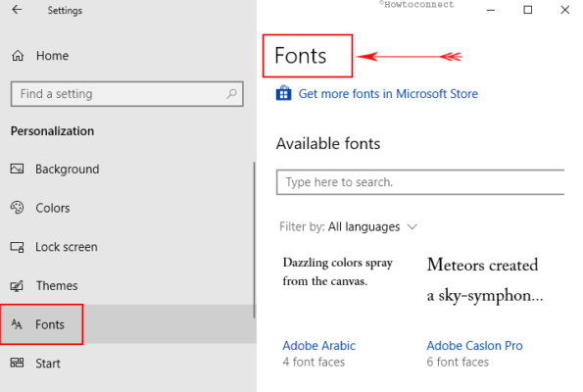Click the search magnifier in Find a setting
583x392 pixels.
pos(231,94)
